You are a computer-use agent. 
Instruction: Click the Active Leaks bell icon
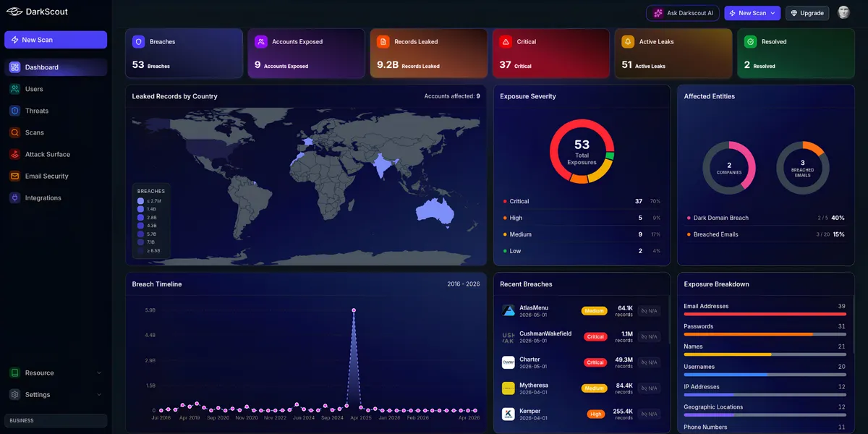628,42
